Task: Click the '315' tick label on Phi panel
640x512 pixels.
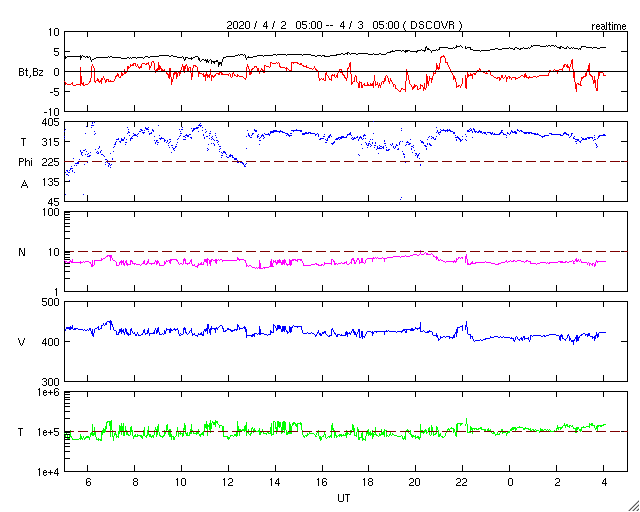Action: 51,142
